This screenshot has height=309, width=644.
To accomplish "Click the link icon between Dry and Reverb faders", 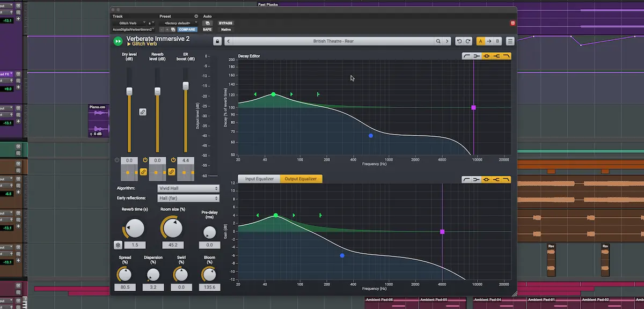I will pyautogui.click(x=143, y=112).
